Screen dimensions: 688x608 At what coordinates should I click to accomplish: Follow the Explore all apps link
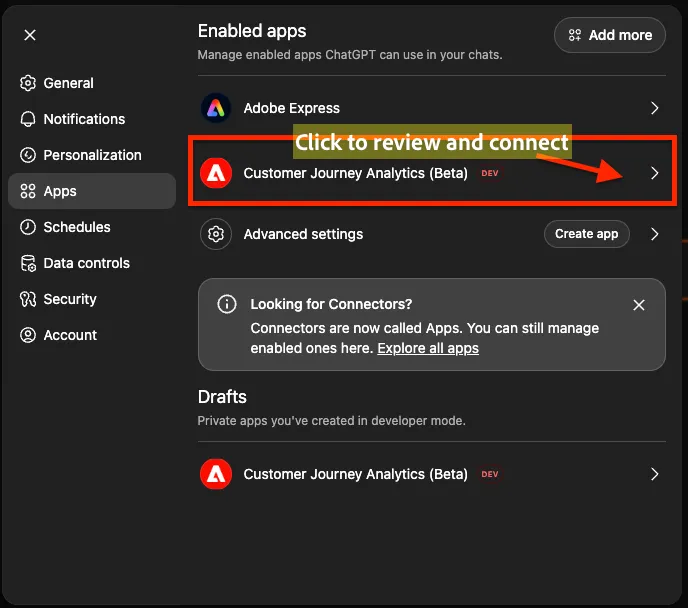[x=428, y=348]
